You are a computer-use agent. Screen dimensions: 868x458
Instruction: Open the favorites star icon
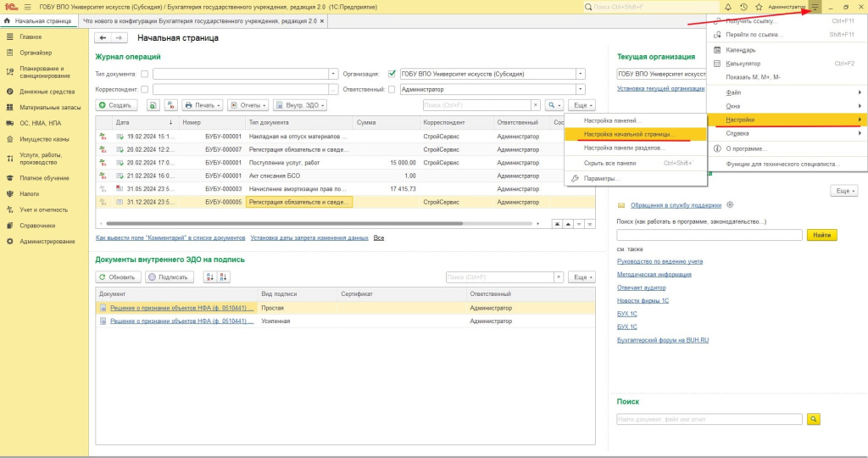[759, 7]
